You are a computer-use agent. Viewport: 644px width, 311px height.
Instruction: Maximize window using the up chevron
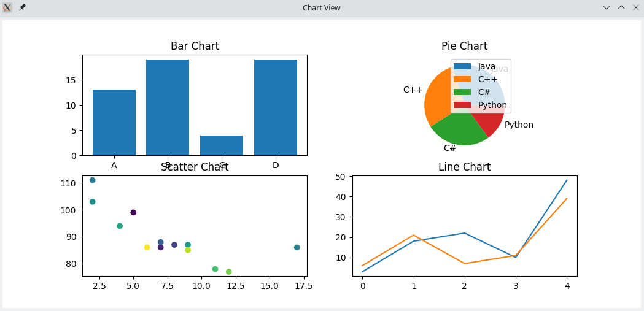click(621, 7)
